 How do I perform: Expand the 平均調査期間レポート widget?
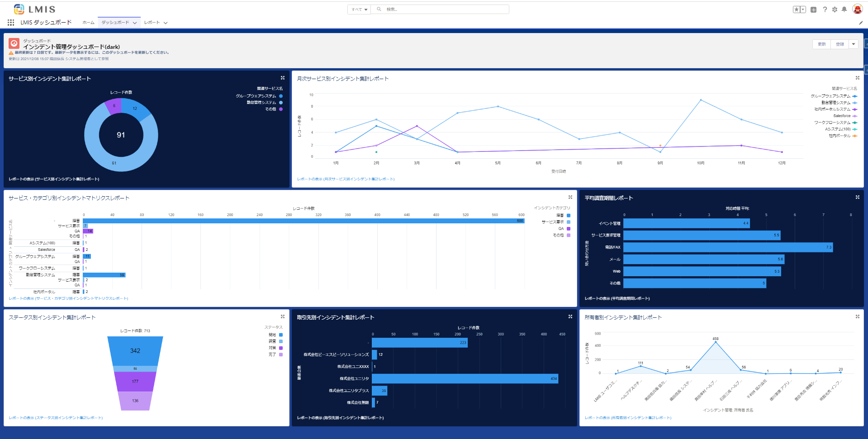pyautogui.click(x=857, y=197)
